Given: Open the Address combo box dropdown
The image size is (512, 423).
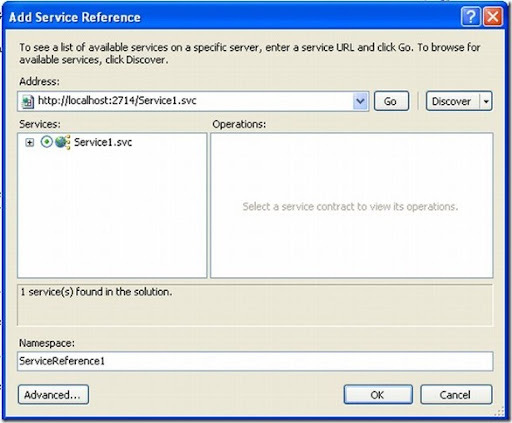Looking at the screenshot, I should (360, 101).
